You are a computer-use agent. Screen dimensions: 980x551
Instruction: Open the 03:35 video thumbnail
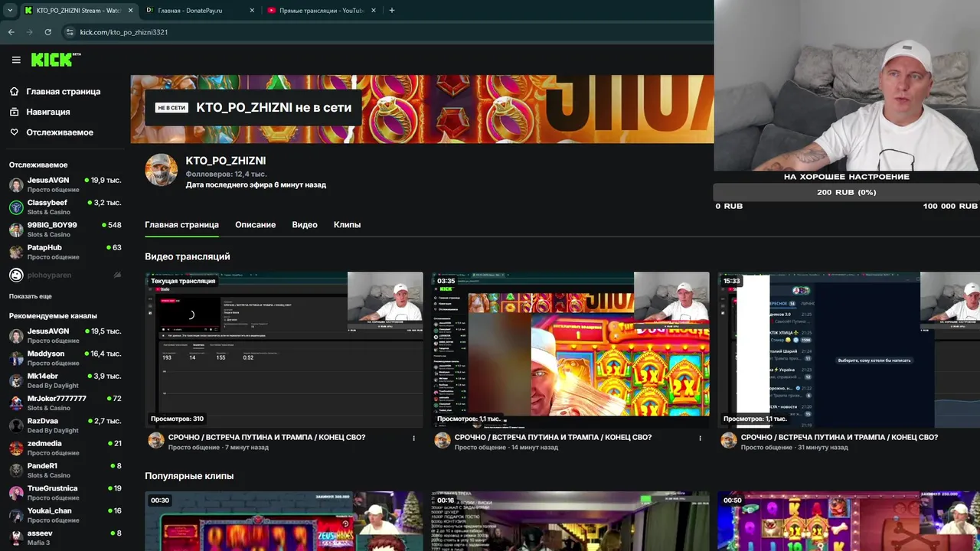(570, 350)
